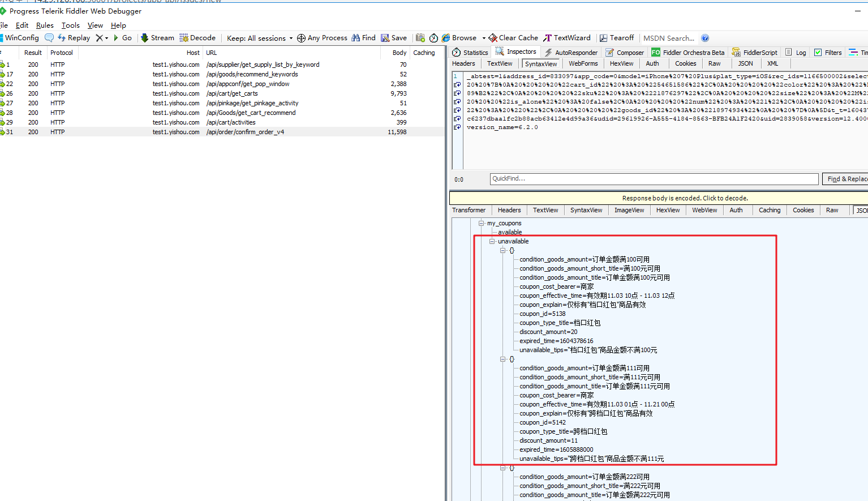
Task: Click the Tearoff button
Action: 617,38
